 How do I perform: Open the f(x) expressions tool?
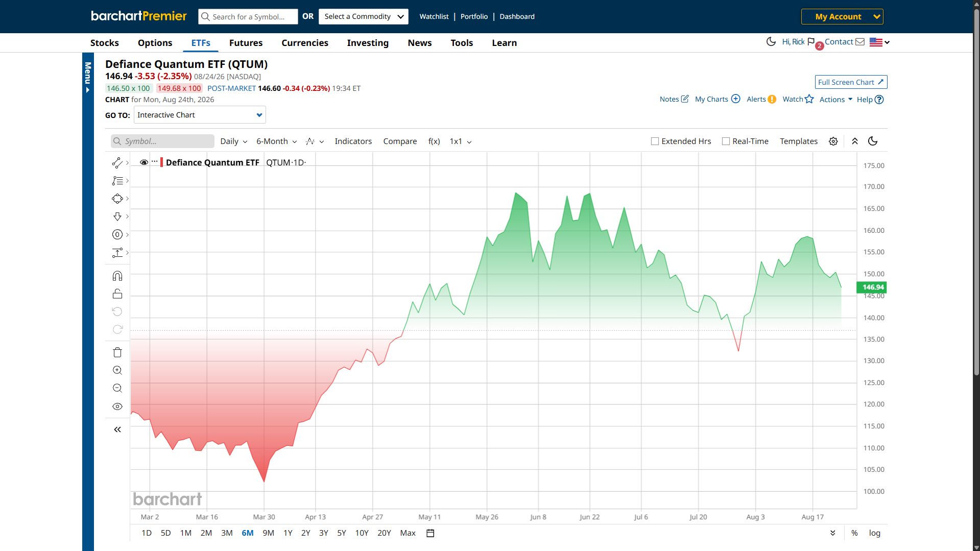coord(434,141)
